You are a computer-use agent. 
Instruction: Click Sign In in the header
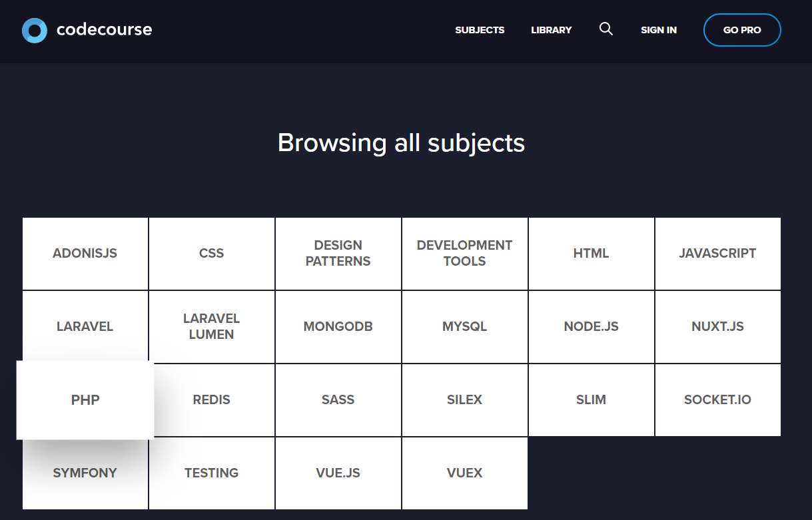[659, 30]
